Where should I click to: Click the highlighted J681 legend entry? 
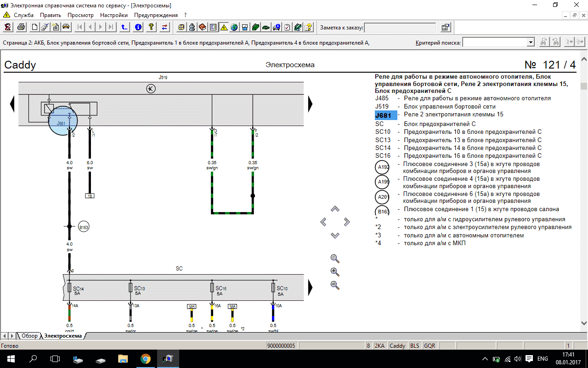click(386, 115)
